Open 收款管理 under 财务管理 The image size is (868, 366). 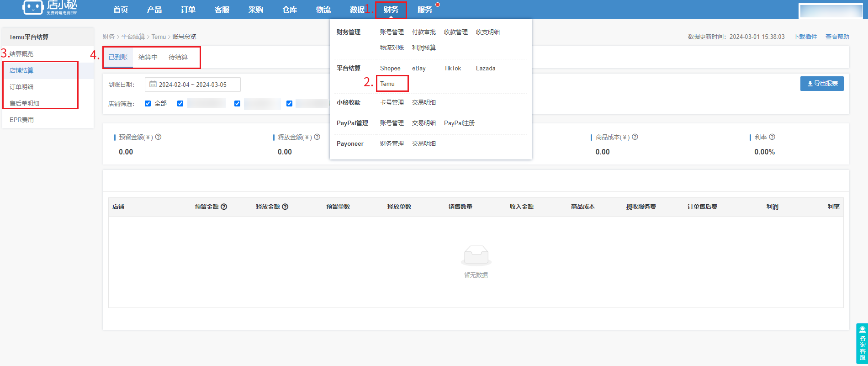click(456, 32)
